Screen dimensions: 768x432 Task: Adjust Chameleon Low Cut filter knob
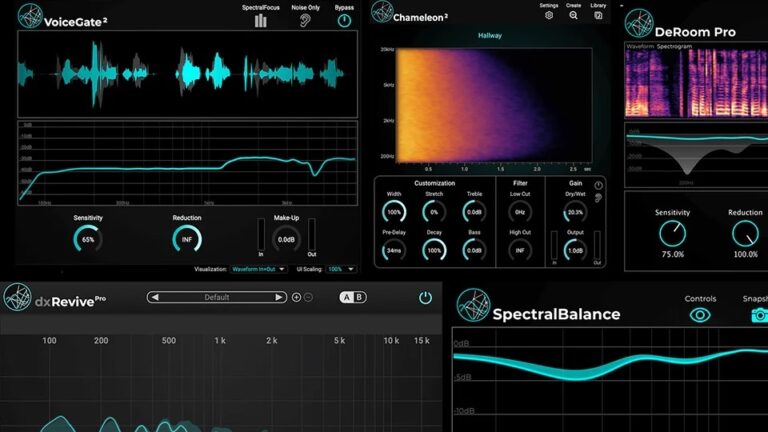tap(520, 212)
